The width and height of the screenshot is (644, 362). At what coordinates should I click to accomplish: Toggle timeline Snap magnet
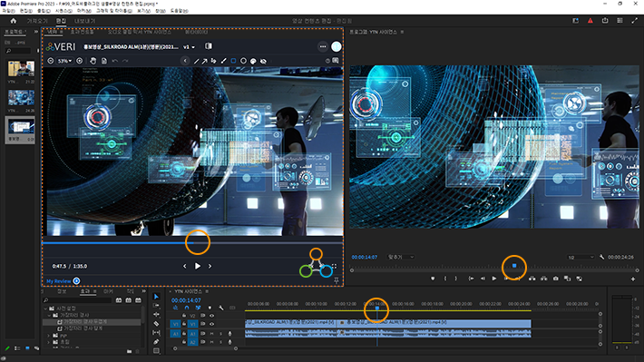point(187,308)
